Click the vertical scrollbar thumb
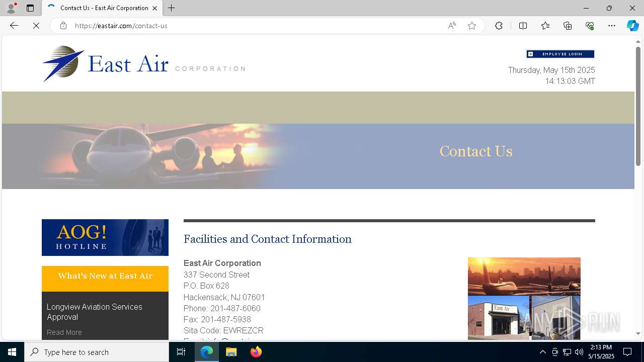Image resolution: width=644 pixels, height=362 pixels. [x=638, y=106]
